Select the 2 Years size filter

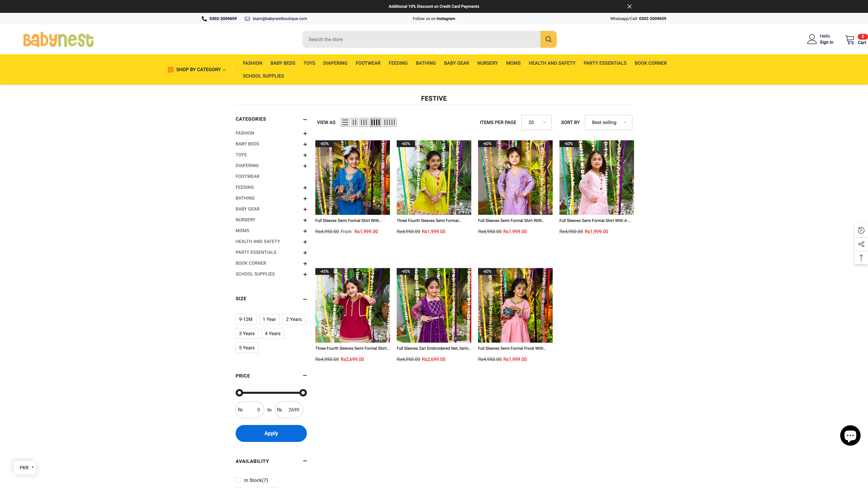[x=293, y=319]
